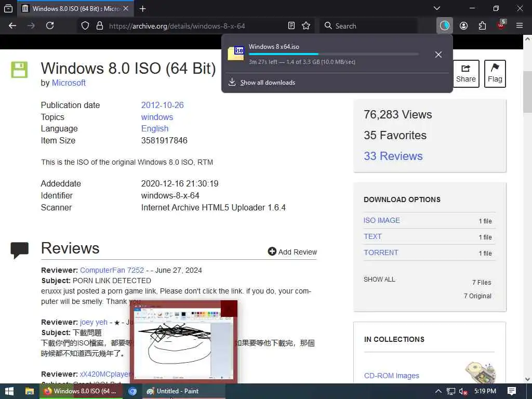Open the 2012-10-26 publication date link
Image resolution: width=532 pixels, height=399 pixels.
(x=162, y=105)
